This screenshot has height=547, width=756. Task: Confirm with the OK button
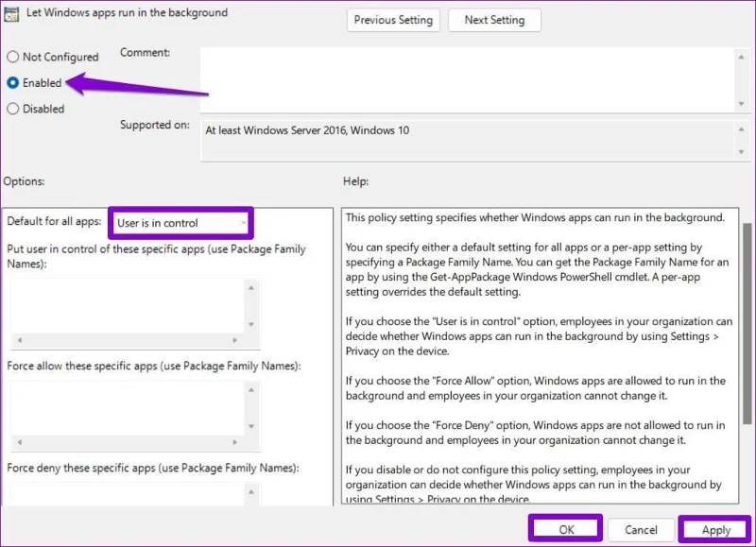pos(566,530)
